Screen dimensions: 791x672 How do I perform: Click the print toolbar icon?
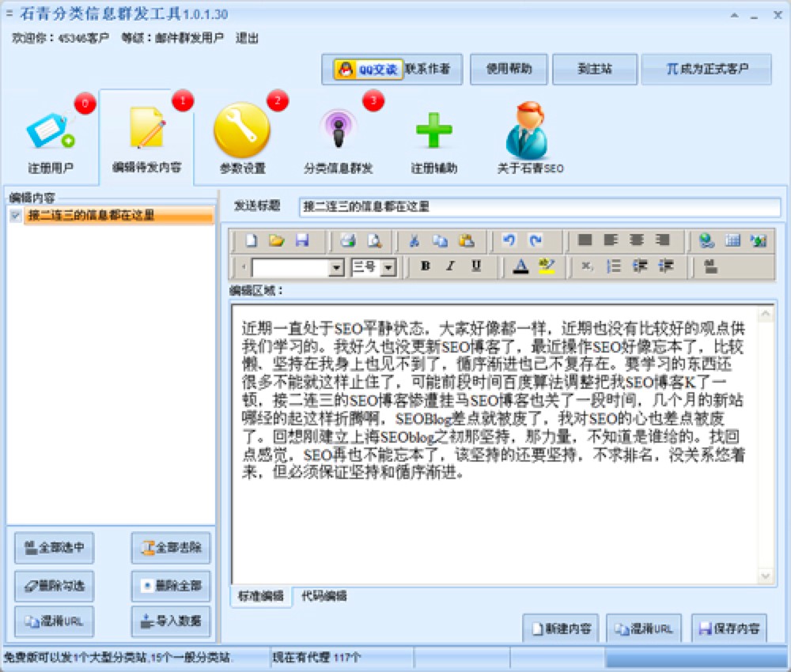[348, 240]
